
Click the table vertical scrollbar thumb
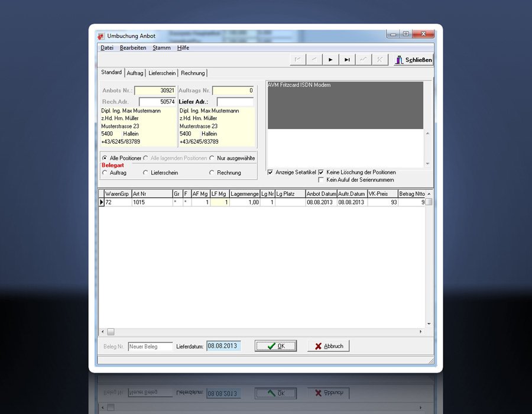pos(429,202)
